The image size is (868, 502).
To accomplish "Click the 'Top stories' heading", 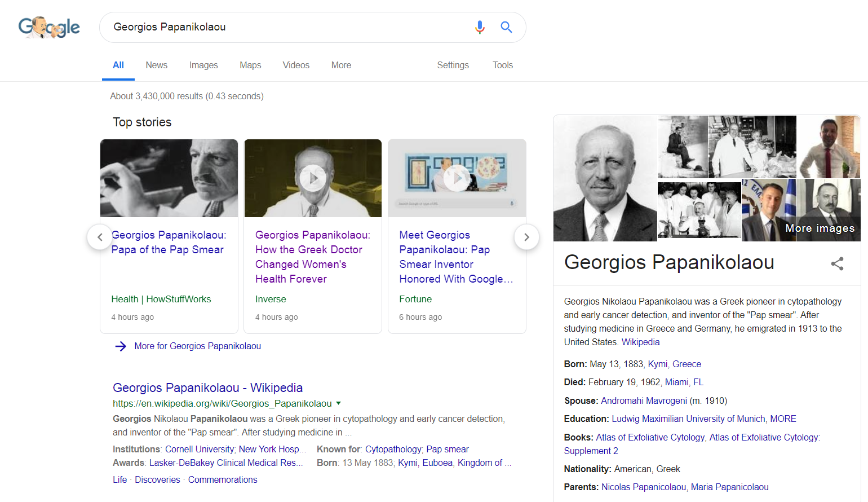I will click(142, 122).
